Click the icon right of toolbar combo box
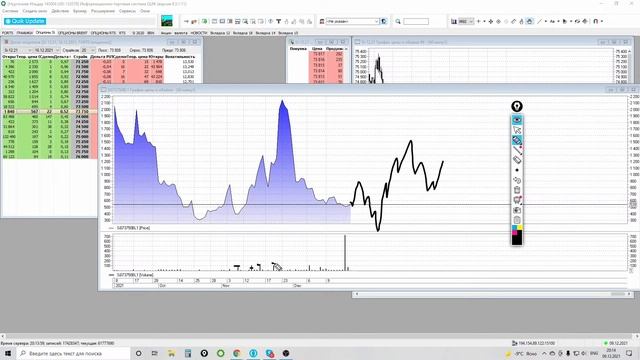This screenshot has width=640, height=360. point(384,21)
